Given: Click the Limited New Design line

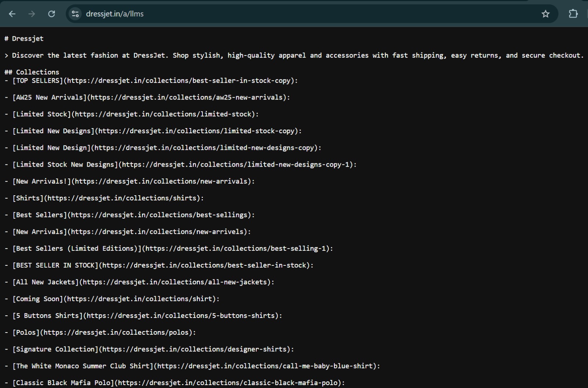Looking at the screenshot, I should pos(163,148).
